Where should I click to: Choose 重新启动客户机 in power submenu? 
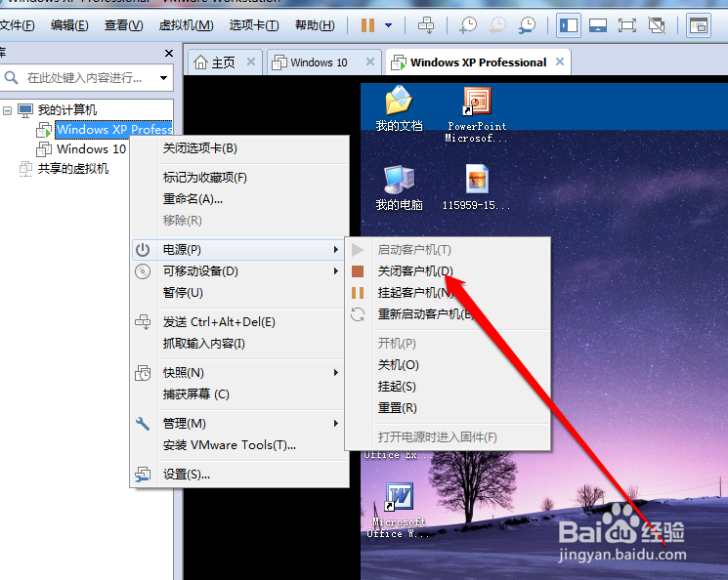point(448,314)
